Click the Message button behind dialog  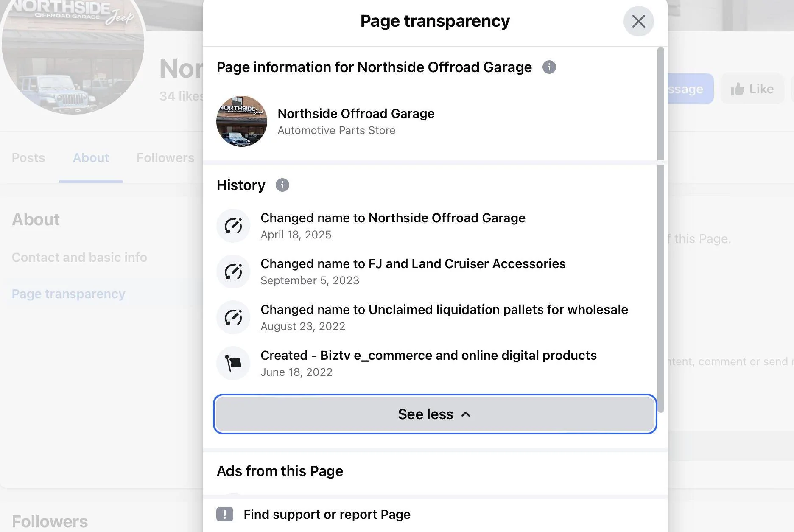tap(691, 89)
